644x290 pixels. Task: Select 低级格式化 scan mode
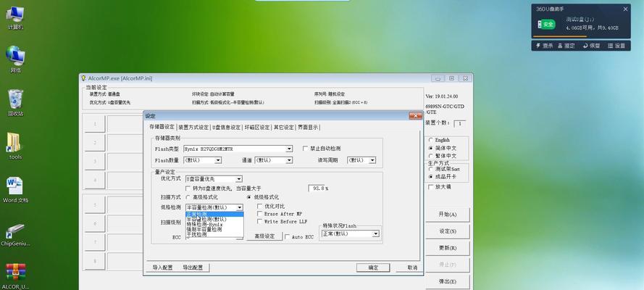tap(249, 197)
